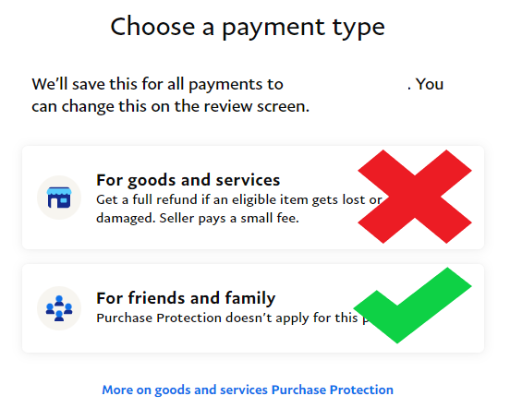Select the 'For friends and family' heading
Screen dimensions: 510x420
[x=186, y=298]
